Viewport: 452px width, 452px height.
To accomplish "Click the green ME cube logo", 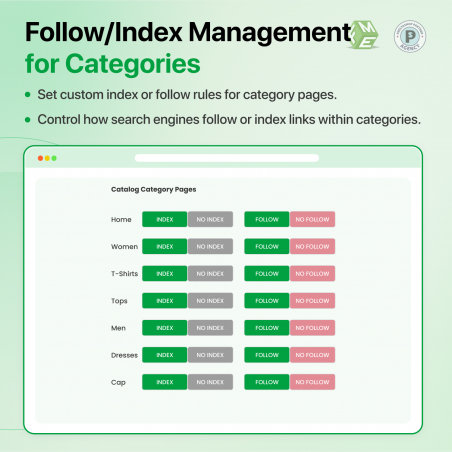I will (x=364, y=35).
